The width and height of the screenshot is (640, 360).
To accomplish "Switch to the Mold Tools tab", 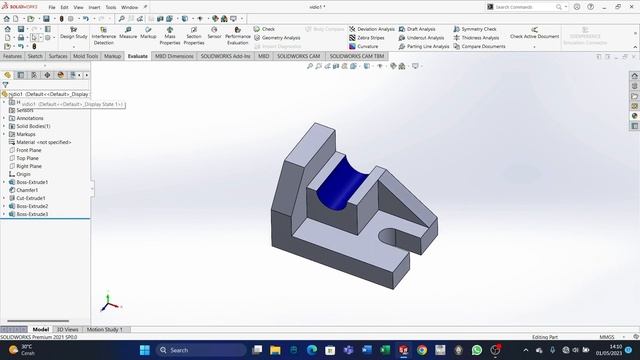I will (85, 56).
